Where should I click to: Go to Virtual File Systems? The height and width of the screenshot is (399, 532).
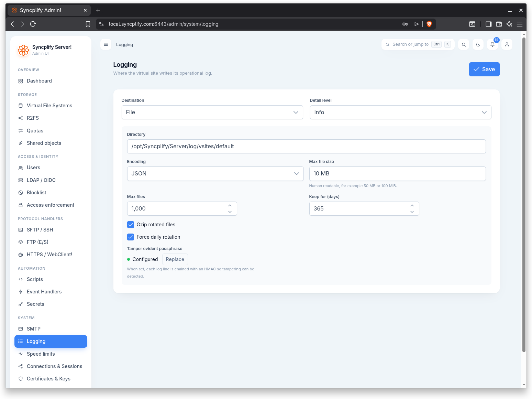pos(51,106)
